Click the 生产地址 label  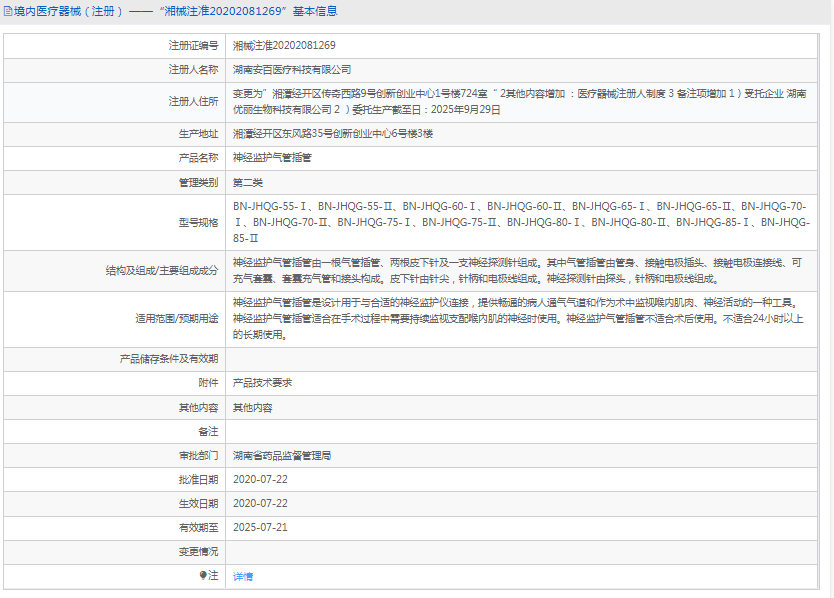[198, 134]
